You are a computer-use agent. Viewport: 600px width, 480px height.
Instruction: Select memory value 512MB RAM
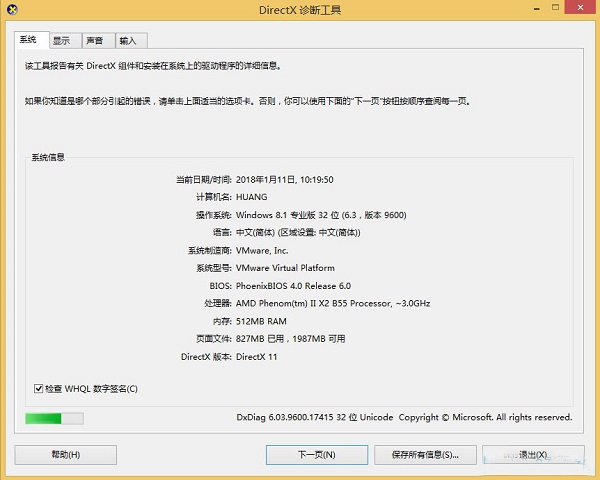(261, 322)
